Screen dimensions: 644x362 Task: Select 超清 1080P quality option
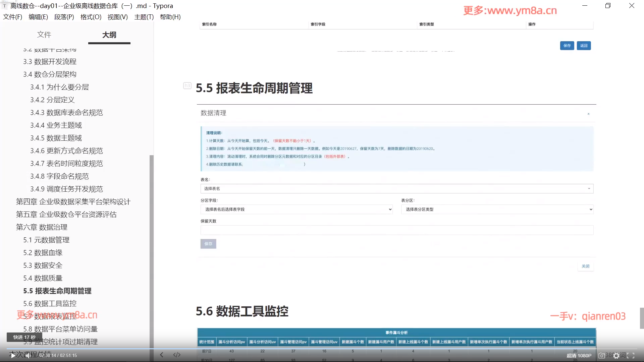(579, 356)
